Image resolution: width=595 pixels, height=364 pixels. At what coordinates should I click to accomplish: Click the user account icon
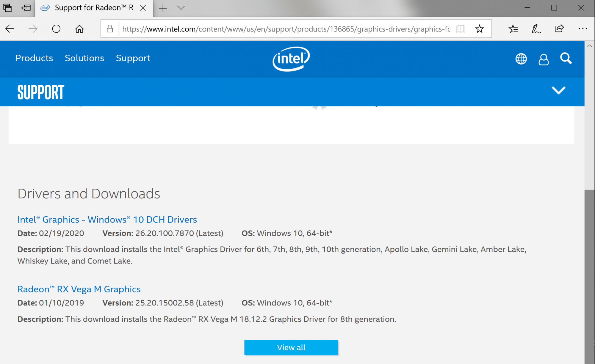[x=544, y=59]
